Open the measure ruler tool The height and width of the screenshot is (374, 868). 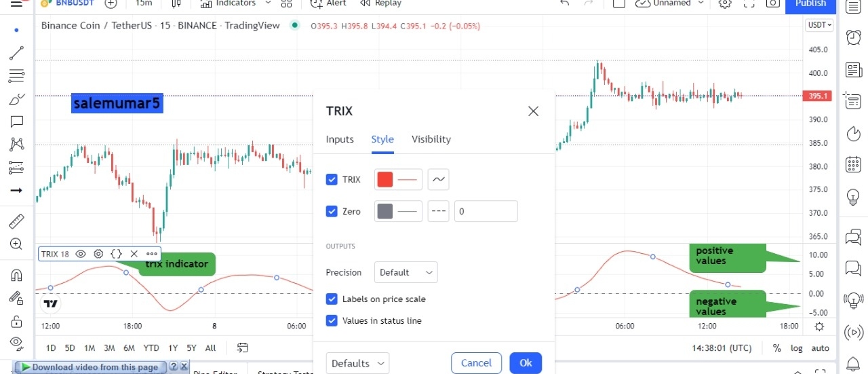pyautogui.click(x=17, y=221)
